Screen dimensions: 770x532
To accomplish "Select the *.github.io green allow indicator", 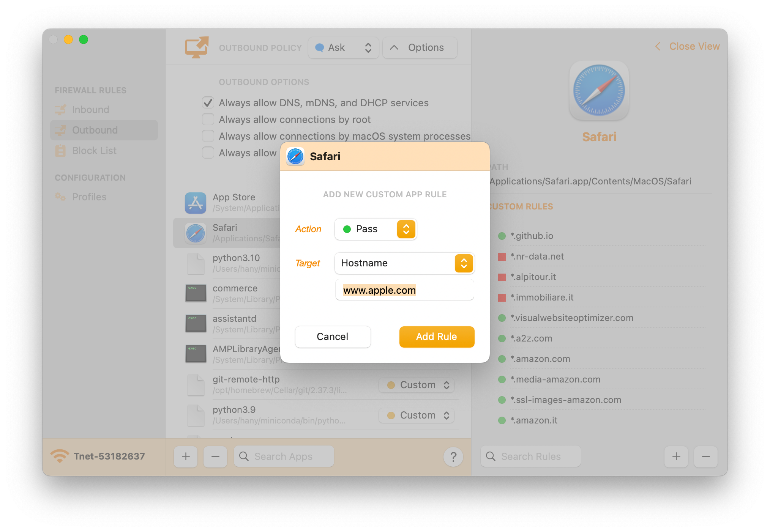I will (x=502, y=236).
